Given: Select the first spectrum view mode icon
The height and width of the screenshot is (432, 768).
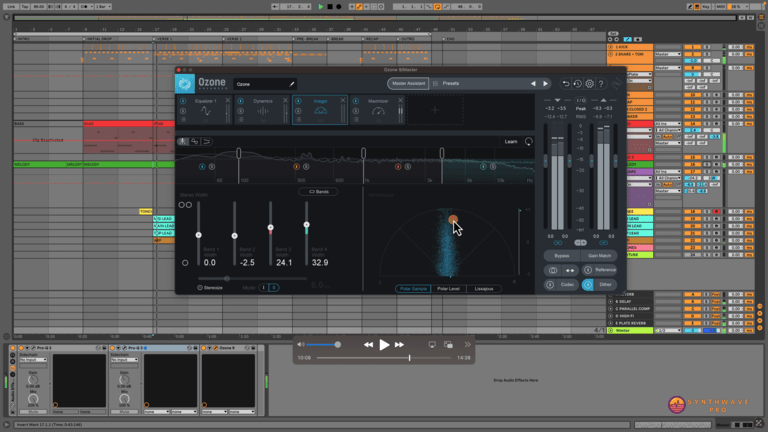Looking at the screenshot, I should click(x=183, y=142).
